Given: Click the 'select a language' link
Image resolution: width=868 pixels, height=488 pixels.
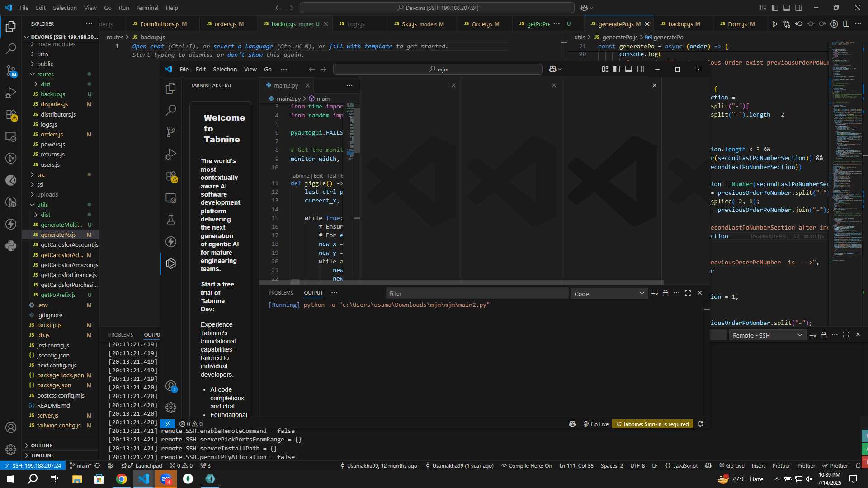Looking at the screenshot, I should pos(243,47).
